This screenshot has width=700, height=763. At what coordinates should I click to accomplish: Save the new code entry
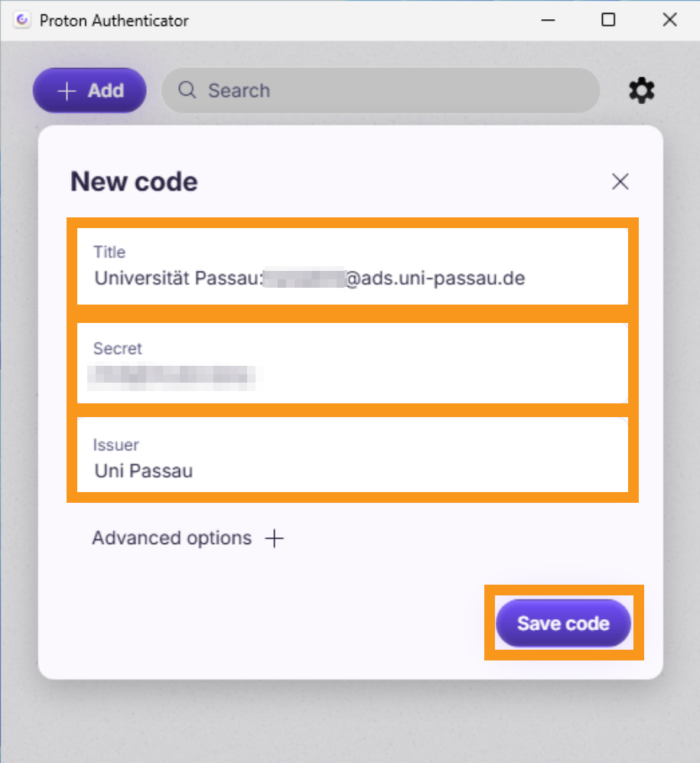click(563, 624)
